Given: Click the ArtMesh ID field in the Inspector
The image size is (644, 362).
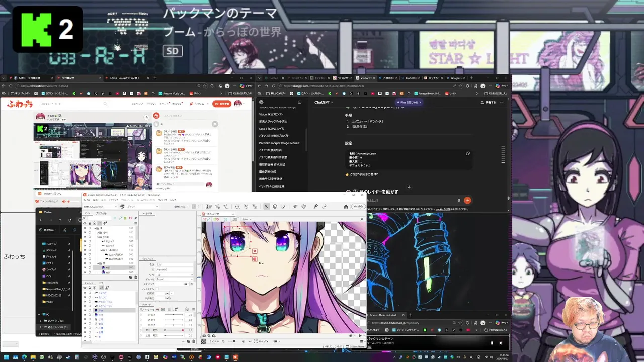Looking at the screenshot, I should click(x=175, y=270).
